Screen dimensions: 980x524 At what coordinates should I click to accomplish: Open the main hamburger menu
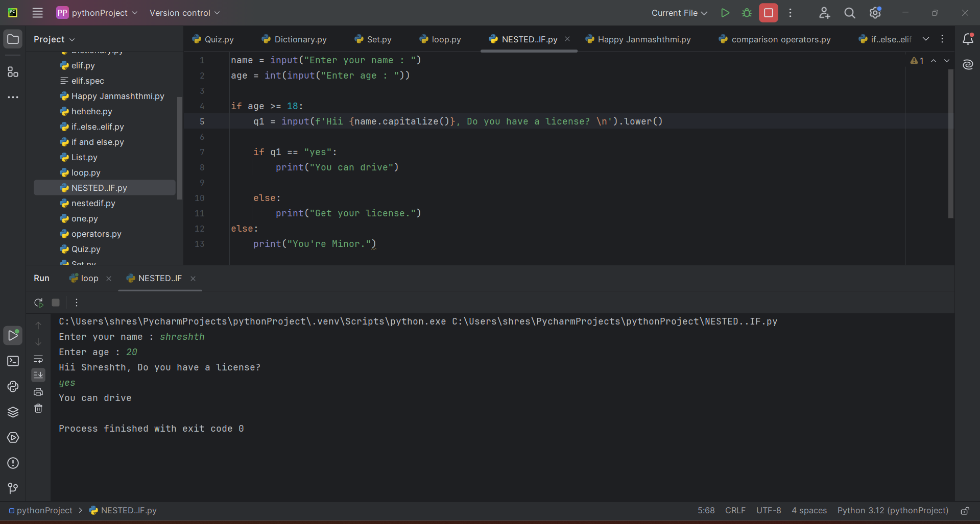coord(37,13)
